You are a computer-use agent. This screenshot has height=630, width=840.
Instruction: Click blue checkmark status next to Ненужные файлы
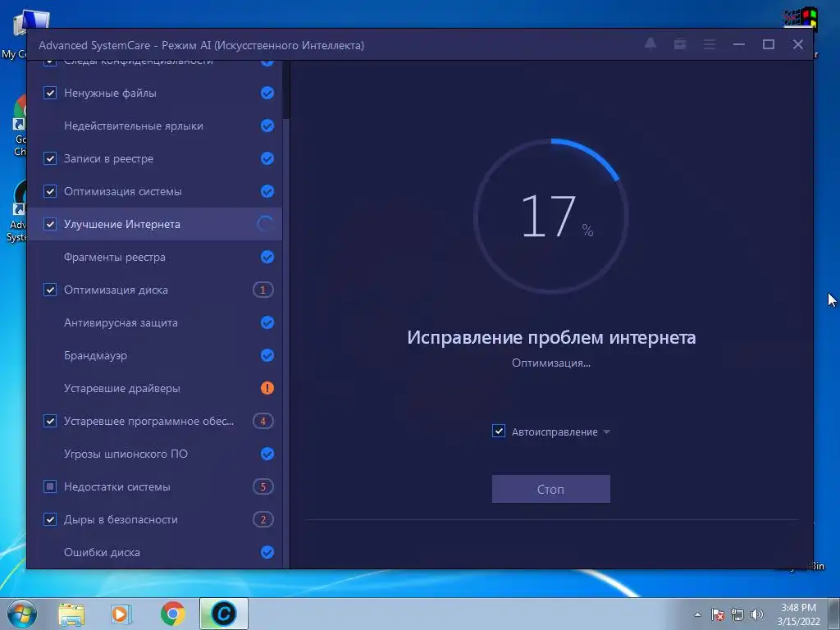[x=267, y=93]
